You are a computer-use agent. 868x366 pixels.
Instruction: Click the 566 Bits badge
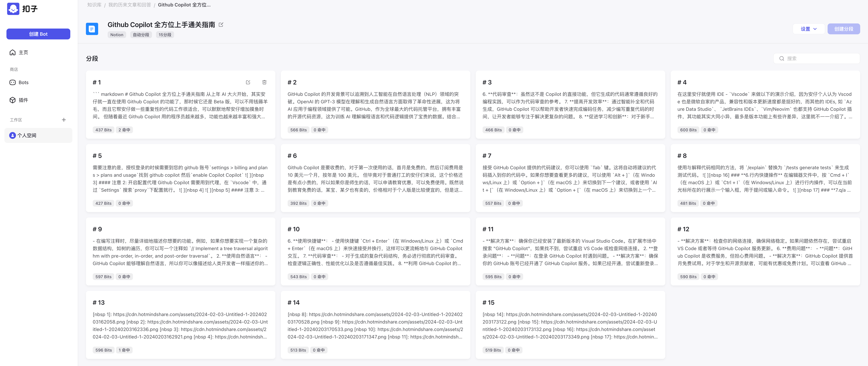point(299,130)
